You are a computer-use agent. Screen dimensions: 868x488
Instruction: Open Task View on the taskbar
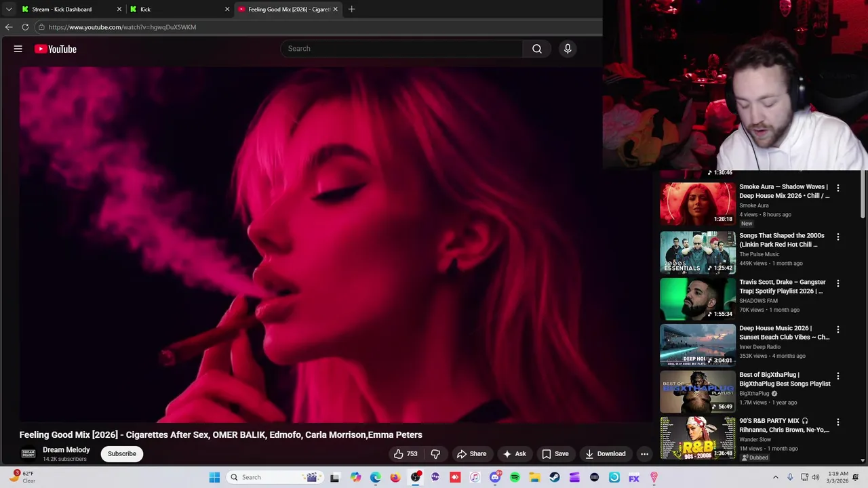pos(334,478)
